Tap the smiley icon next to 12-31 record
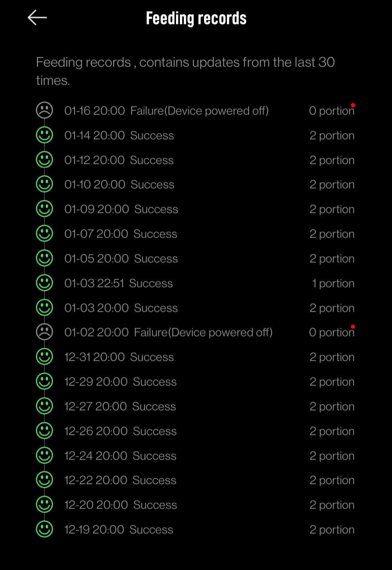The width and height of the screenshot is (392, 570). coord(44,357)
